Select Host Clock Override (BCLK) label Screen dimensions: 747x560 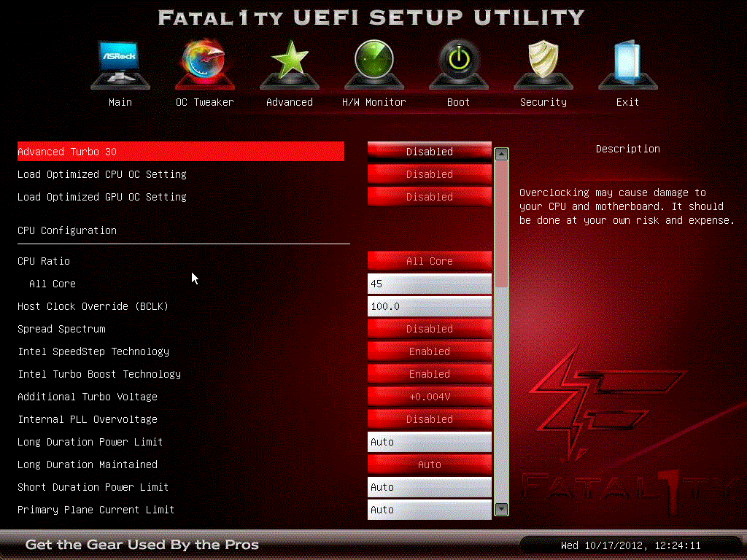[x=93, y=306]
